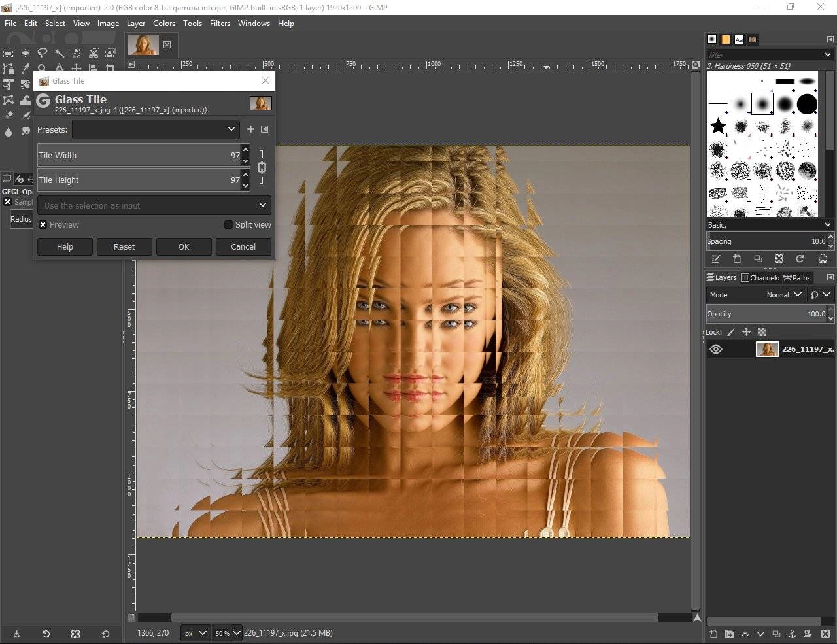Click the Cancel button in Glass Tile
Viewport: 837px width, 644px height.
coord(243,246)
